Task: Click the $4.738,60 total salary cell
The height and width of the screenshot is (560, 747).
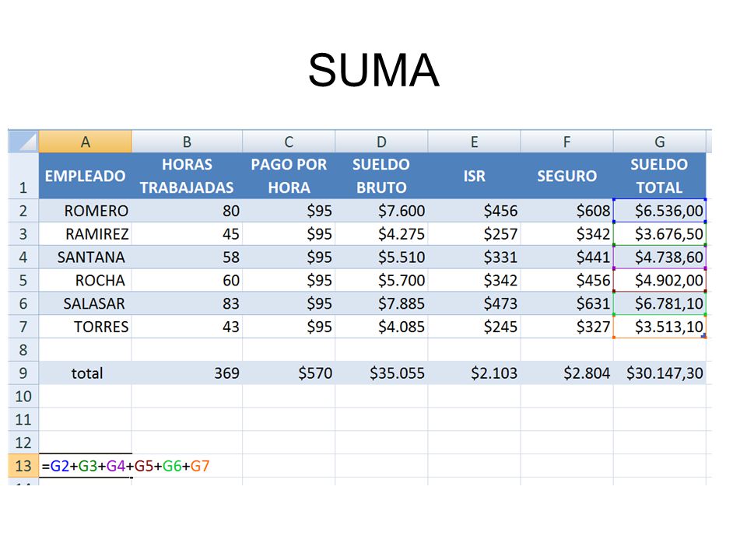Action: click(x=659, y=257)
